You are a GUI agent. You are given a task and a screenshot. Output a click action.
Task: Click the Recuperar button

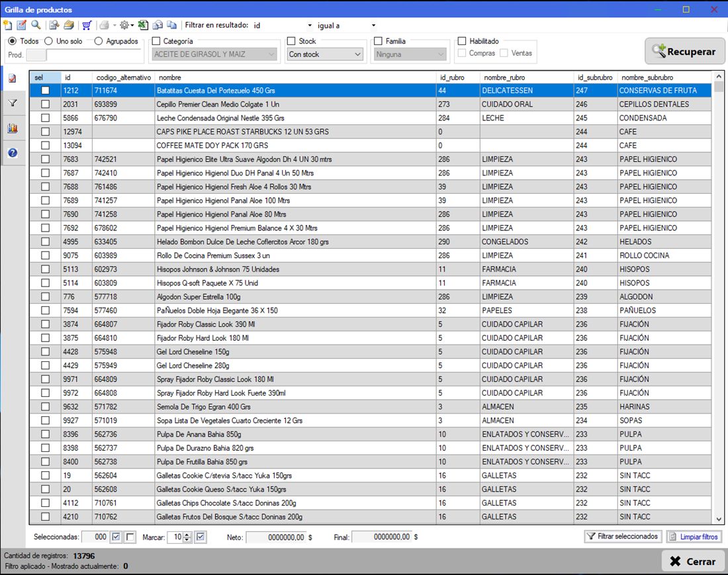tap(684, 51)
